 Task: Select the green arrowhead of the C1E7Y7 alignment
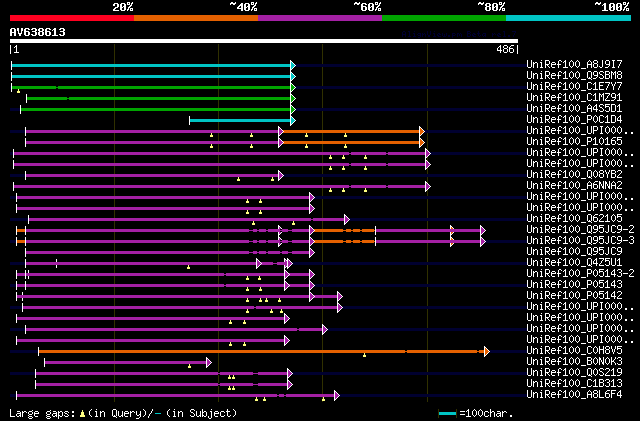pos(293,87)
